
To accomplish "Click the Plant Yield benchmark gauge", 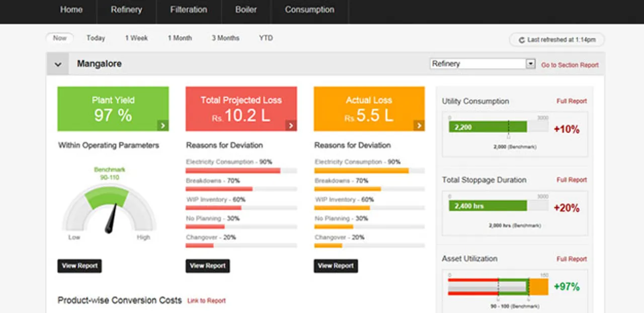I will pyautogui.click(x=109, y=208).
